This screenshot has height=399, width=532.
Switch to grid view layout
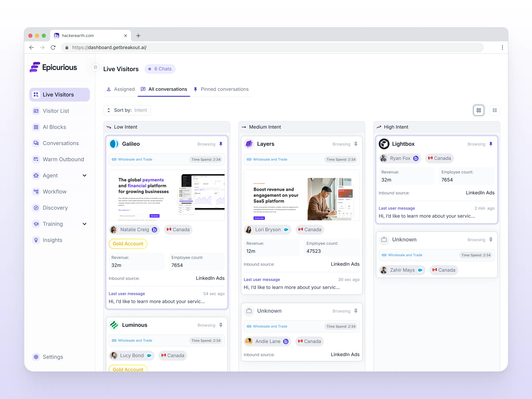tap(479, 110)
